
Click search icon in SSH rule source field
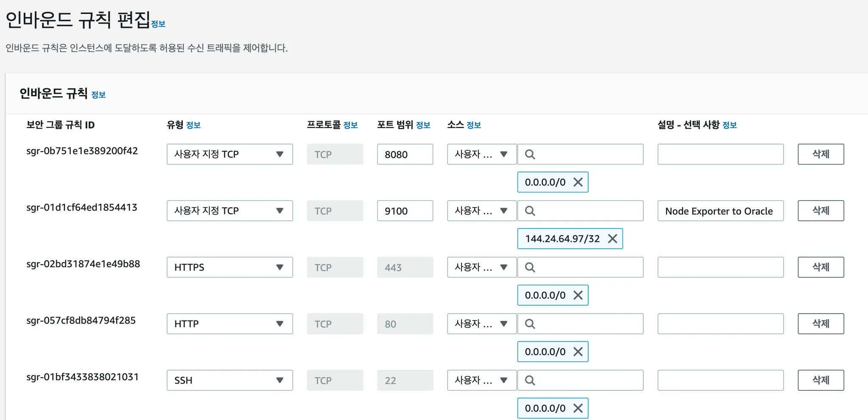[x=530, y=381]
